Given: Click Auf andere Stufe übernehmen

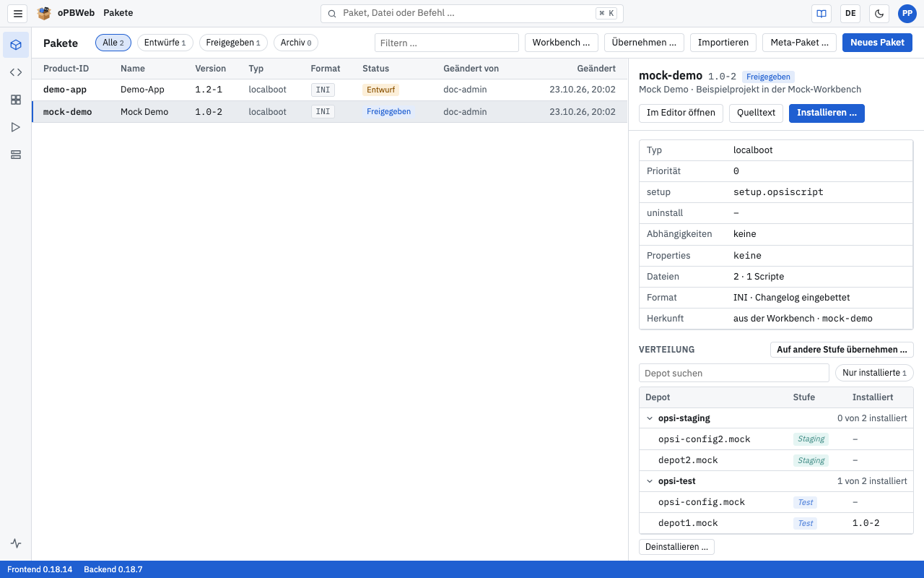Looking at the screenshot, I should [842, 350].
